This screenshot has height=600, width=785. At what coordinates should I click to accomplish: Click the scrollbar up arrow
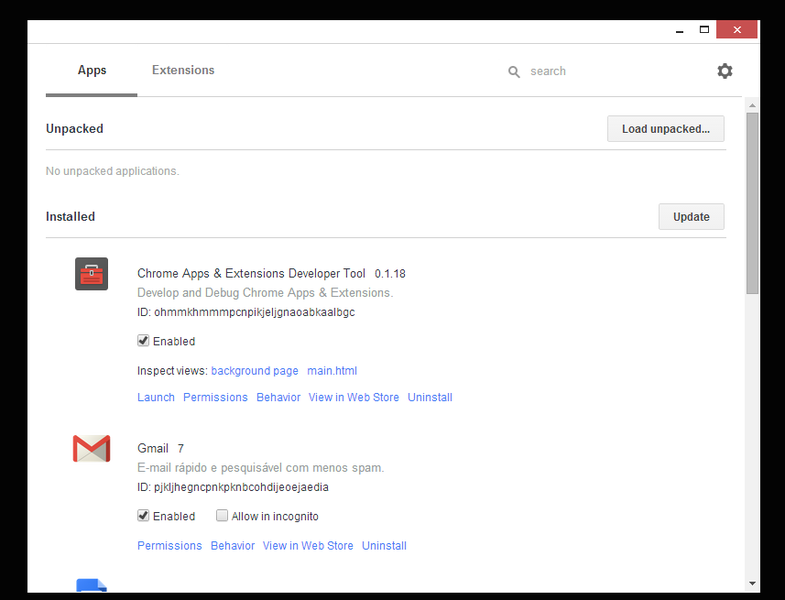(x=752, y=105)
